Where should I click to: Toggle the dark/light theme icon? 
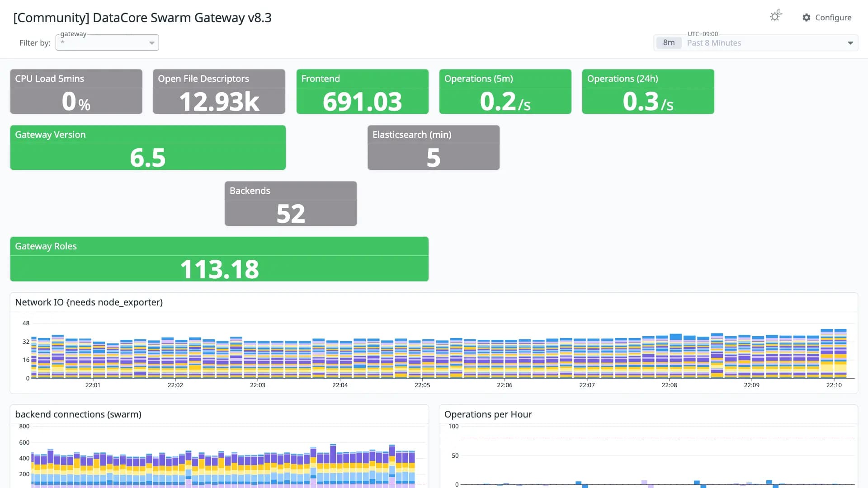point(776,16)
